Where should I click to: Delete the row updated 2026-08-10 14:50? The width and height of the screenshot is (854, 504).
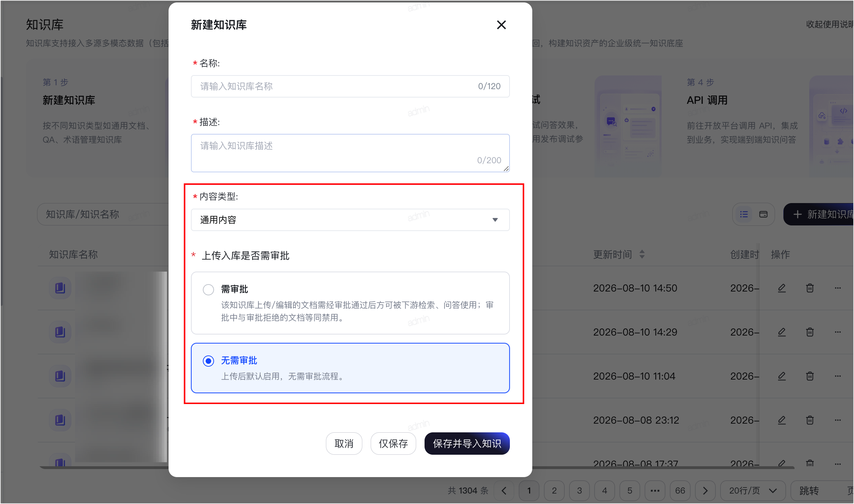pos(810,288)
